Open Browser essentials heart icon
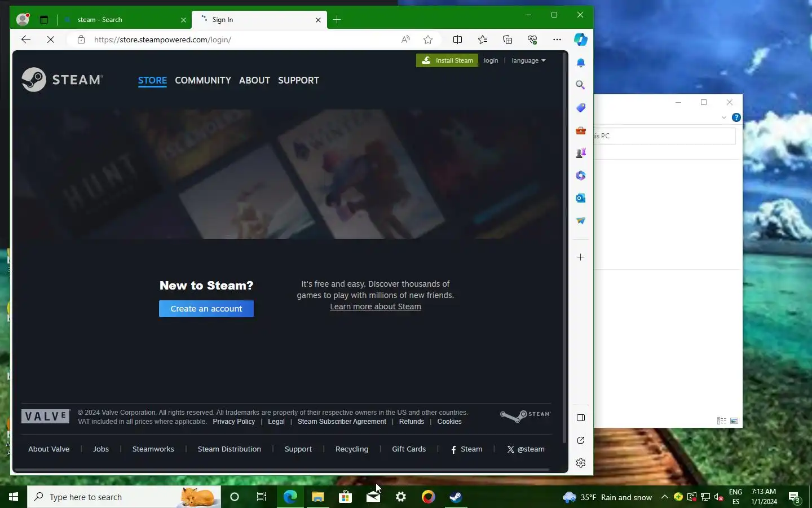This screenshot has width=812, height=508. tap(532, 40)
